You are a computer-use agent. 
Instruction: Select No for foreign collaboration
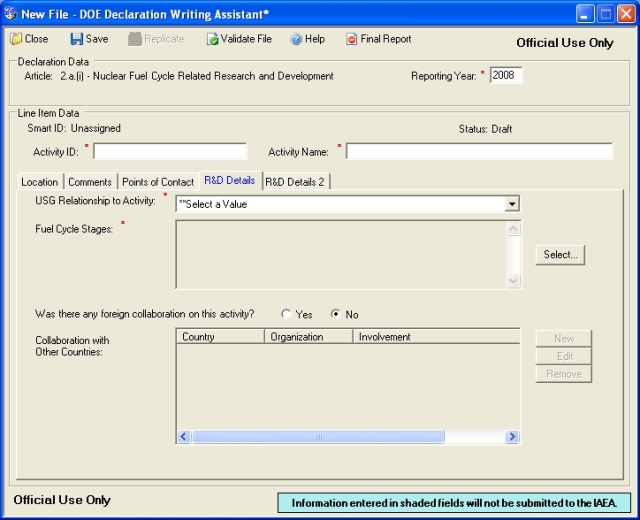335,314
